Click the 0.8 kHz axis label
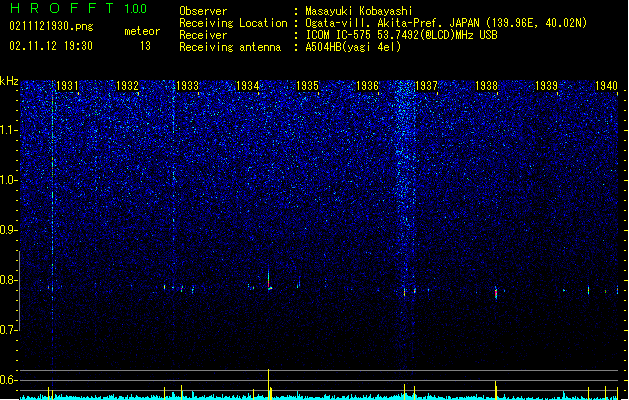This screenshot has height=400, width=629. point(9,280)
